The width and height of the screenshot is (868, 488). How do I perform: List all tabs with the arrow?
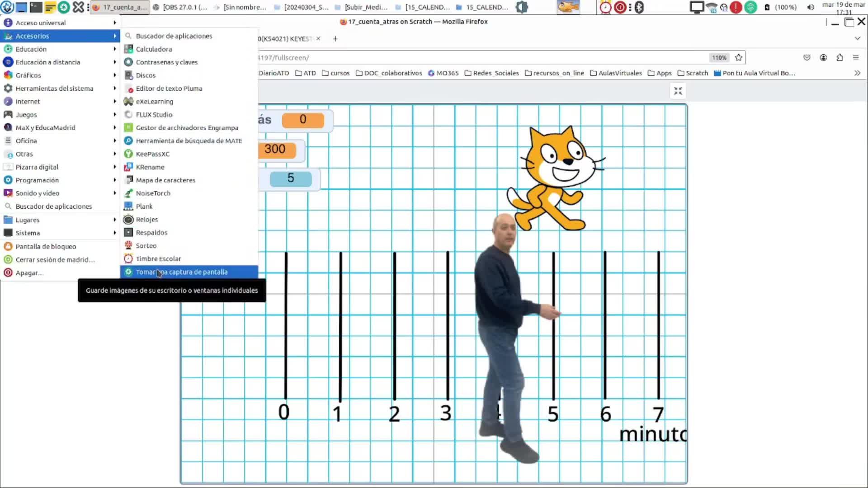[x=857, y=38]
